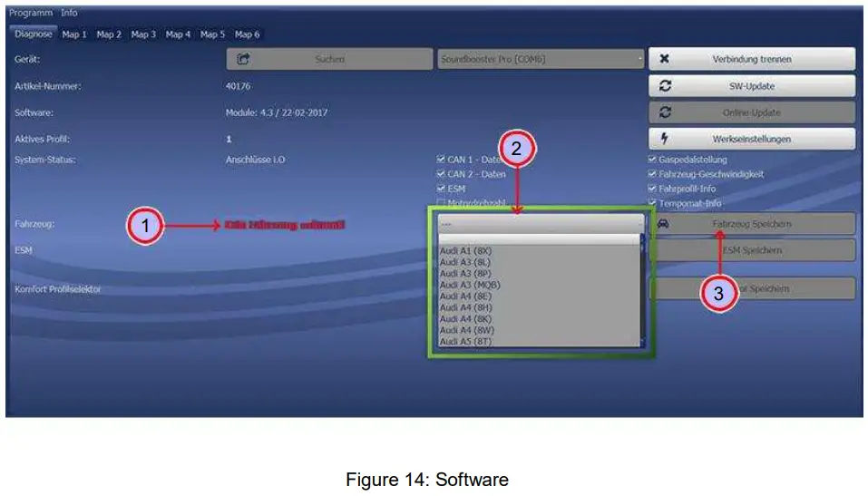The width and height of the screenshot is (868, 496).
Task: Click the Online-Update button
Action: click(x=752, y=112)
